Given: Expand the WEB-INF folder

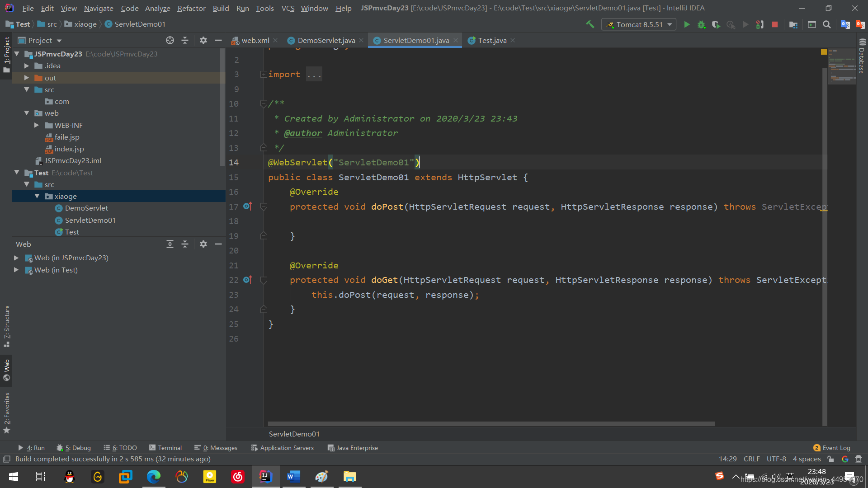Looking at the screenshot, I should [37, 125].
